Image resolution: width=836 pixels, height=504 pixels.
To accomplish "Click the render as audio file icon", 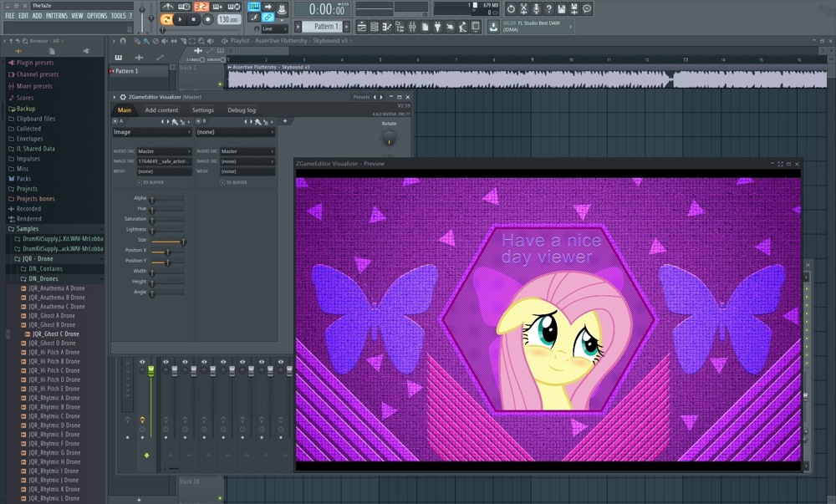I will point(574,9).
